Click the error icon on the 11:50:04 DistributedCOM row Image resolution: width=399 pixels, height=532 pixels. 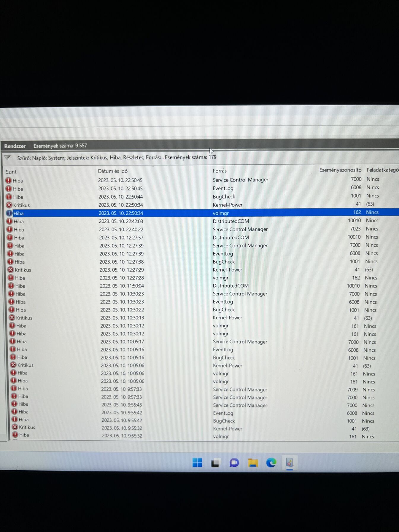[11, 286]
